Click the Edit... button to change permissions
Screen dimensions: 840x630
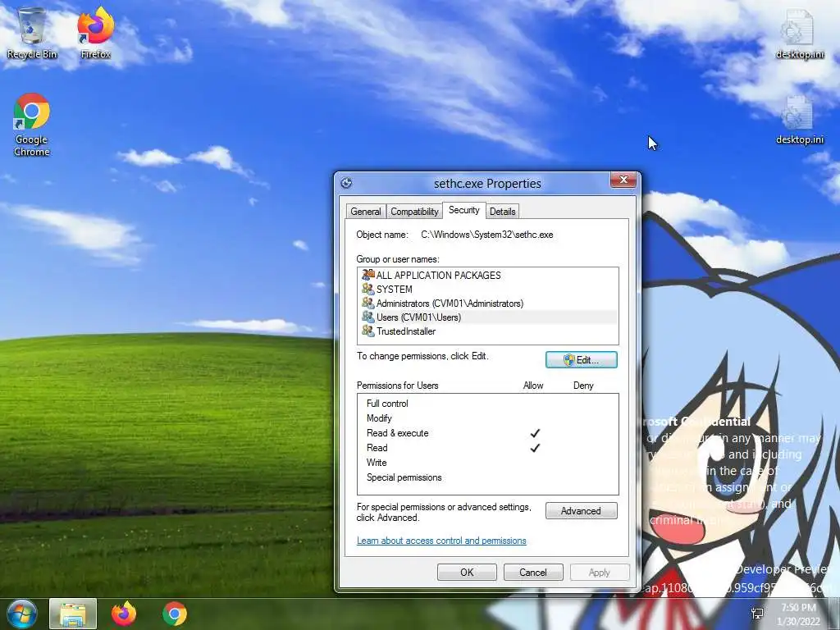[582, 360]
